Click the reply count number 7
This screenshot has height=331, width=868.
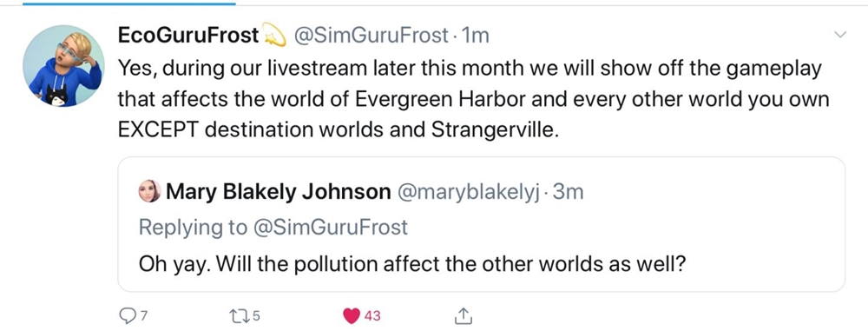[144, 316]
